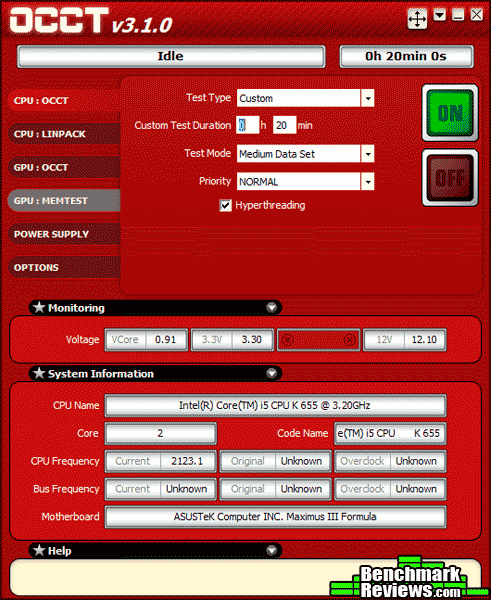Close the OCCT window
Screen dimensions: 491x600
tap(476, 15)
